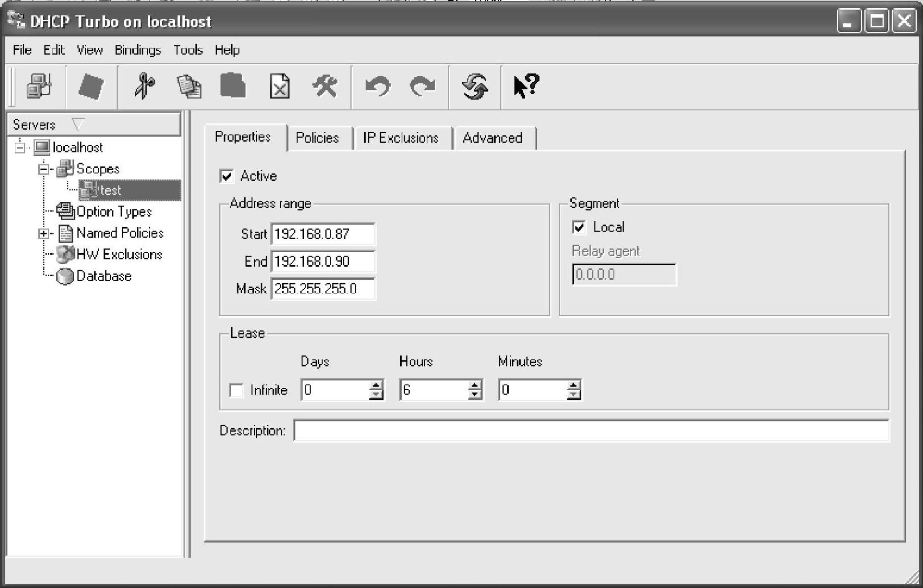
Task: Click the Cut scissors icon
Action: click(145, 86)
